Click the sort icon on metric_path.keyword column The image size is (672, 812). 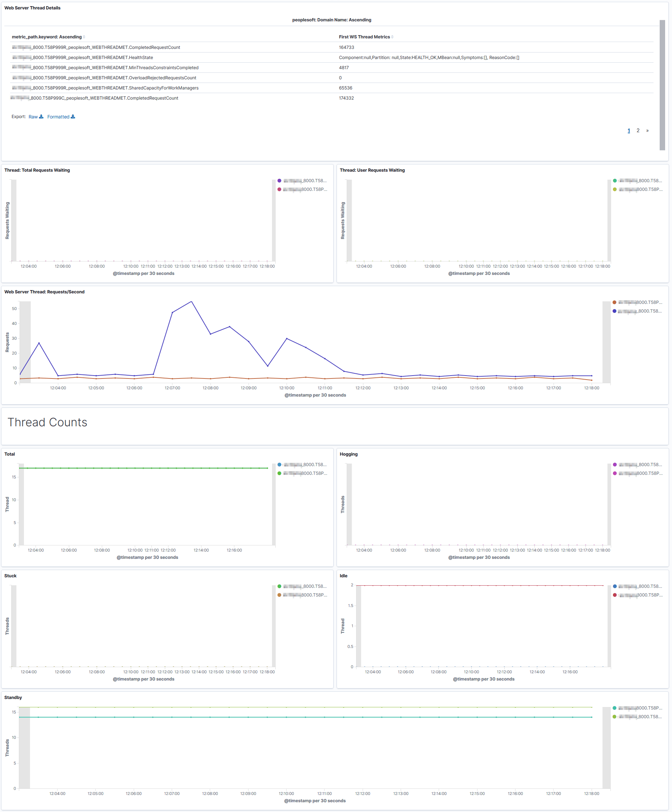[84, 37]
